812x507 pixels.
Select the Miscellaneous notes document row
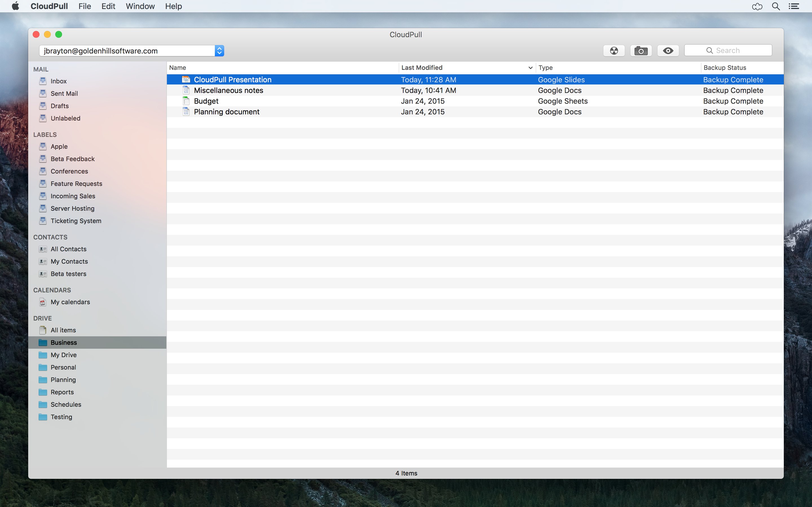click(x=228, y=90)
